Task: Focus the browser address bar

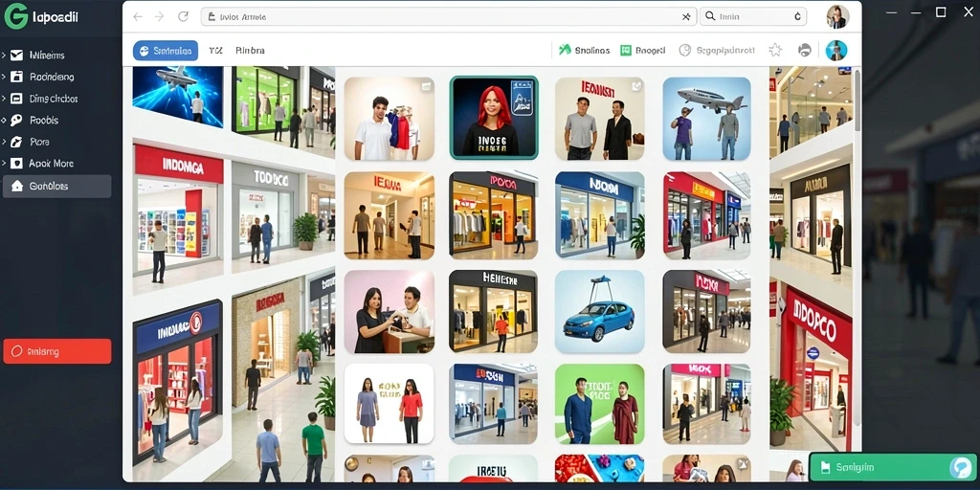Action: pyautogui.click(x=449, y=17)
